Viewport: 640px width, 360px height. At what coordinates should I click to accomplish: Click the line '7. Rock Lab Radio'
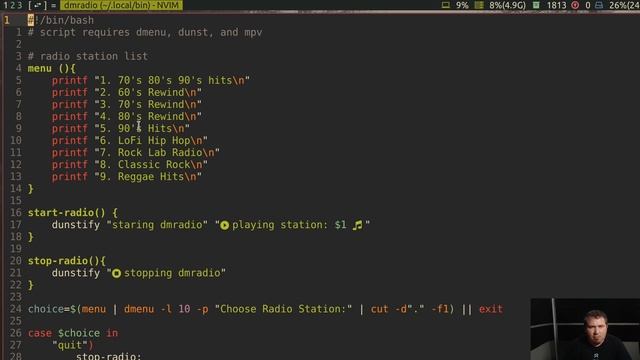click(x=136, y=153)
